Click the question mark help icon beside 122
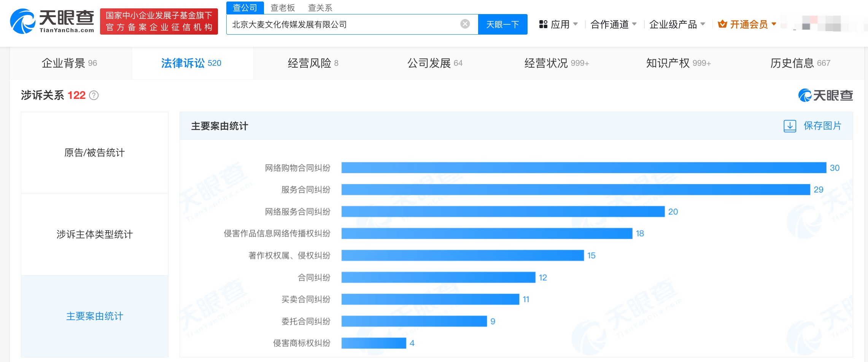Screen dimensions: 868x362 click(94, 95)
